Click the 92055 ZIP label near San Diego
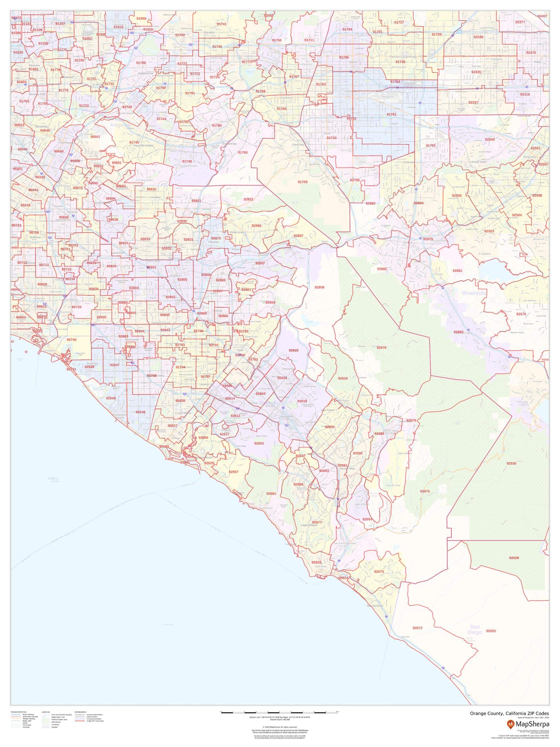Image resolution: width=560 pixels, height=747 pixels. coord(491,631)
